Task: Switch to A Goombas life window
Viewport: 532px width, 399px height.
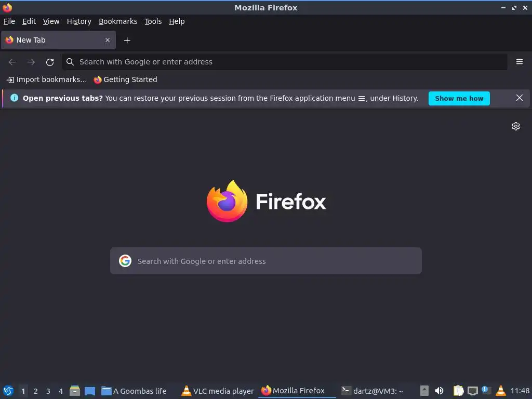Action: pyautogui.click(x=134, y=391)
